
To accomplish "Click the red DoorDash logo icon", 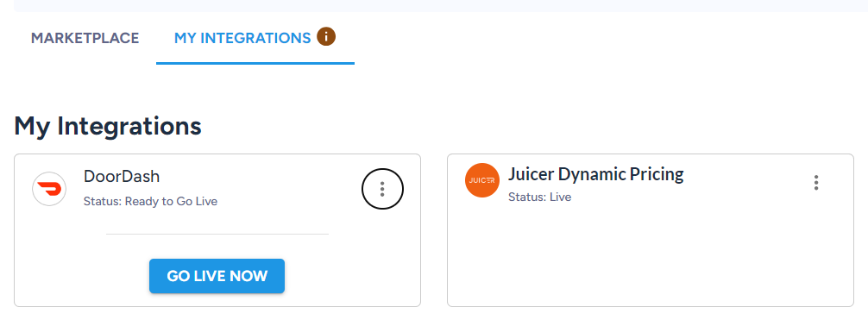I will 49,189.
